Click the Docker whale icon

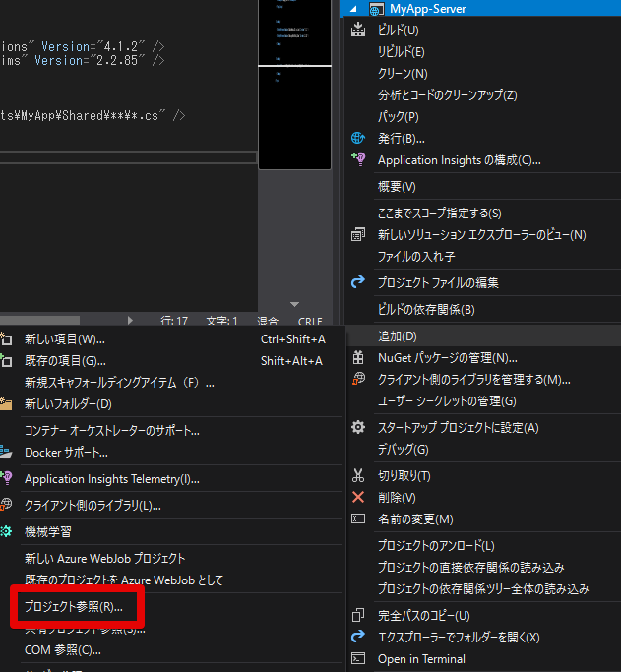pos(6,452)
